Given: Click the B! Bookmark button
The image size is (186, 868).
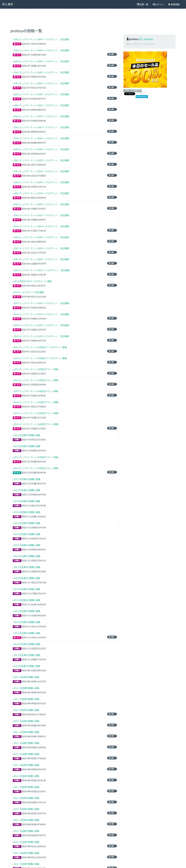Looking at the screenshot, I should (x=142, y=97).
